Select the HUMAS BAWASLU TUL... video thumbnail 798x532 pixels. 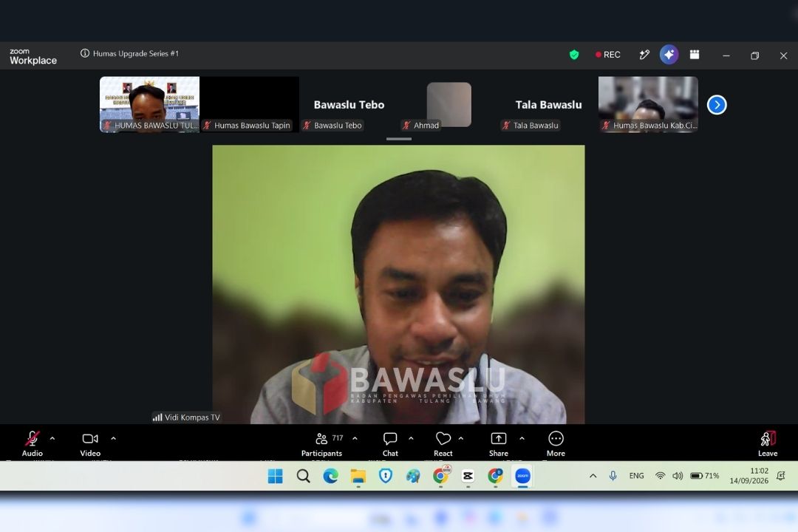coord(149,104)
